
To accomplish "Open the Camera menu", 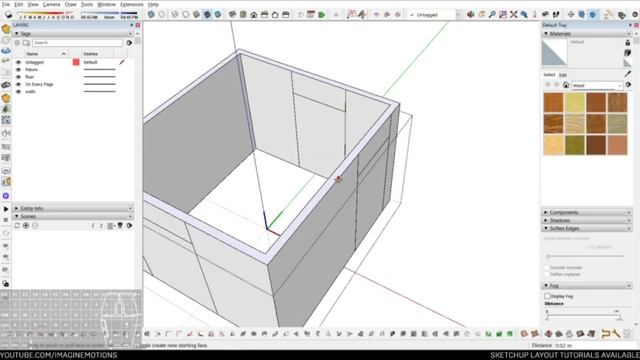I will (x=51, y=4).
